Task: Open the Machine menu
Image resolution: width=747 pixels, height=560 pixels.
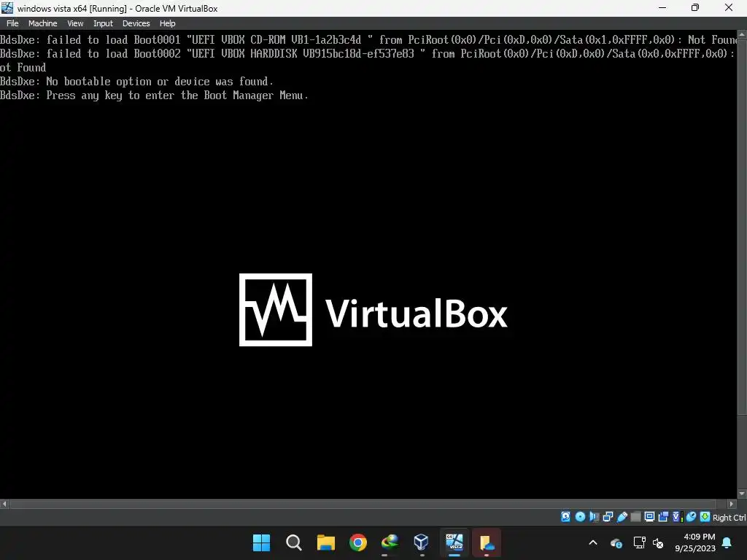Action: click(43, 23)
